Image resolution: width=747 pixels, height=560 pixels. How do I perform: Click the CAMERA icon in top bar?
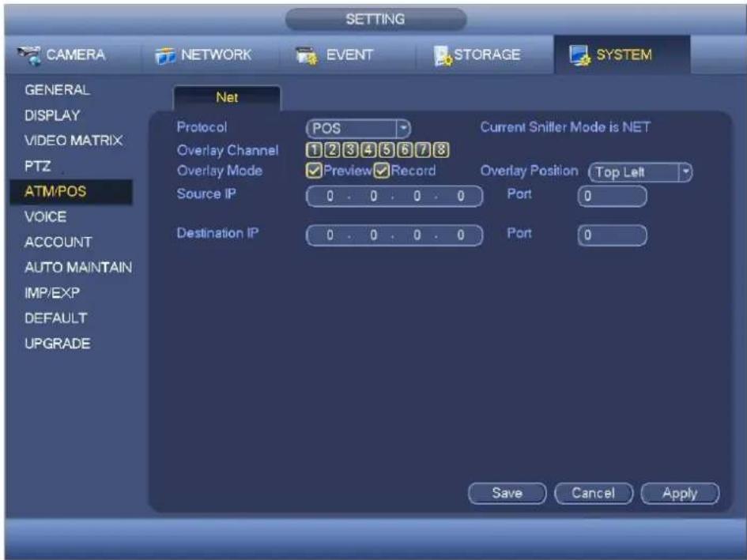click(x=29, y=55)
